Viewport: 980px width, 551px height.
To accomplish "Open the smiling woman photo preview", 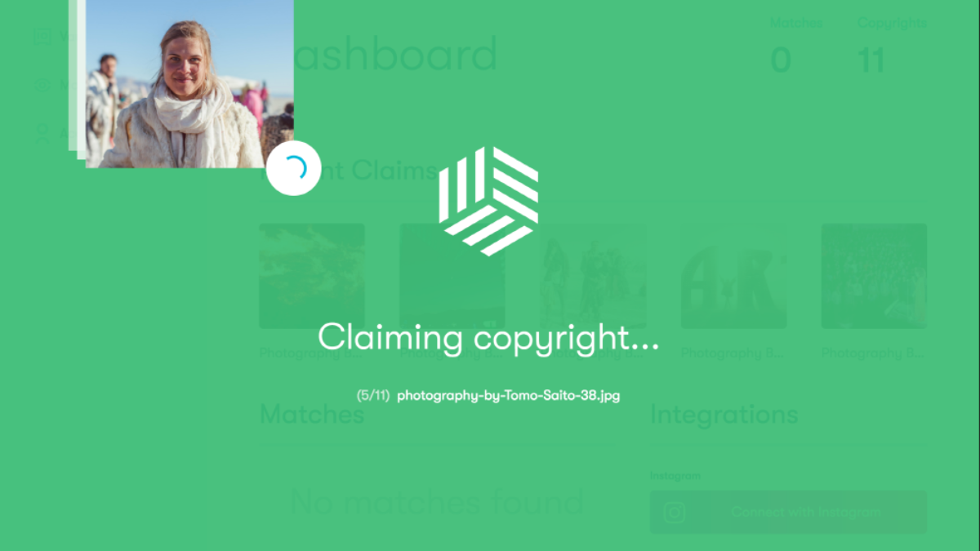I will (x=189, y=83).
